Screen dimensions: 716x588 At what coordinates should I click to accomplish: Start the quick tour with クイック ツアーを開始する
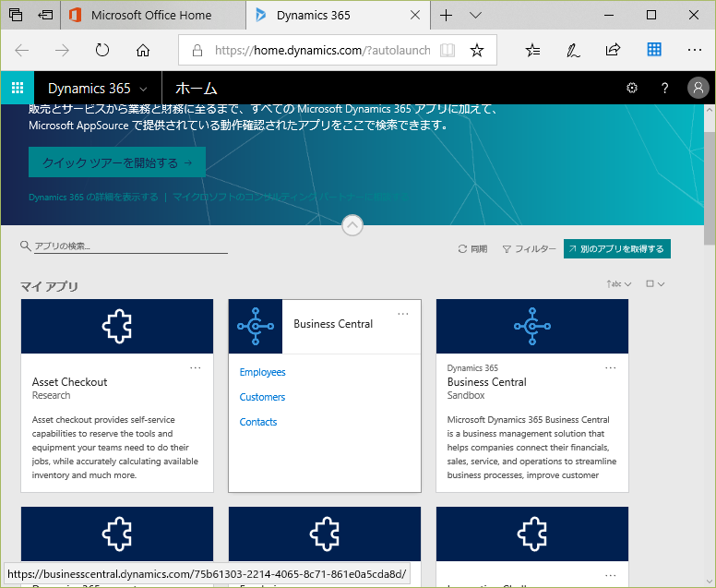pyautogui.click(x=117, y=162)
